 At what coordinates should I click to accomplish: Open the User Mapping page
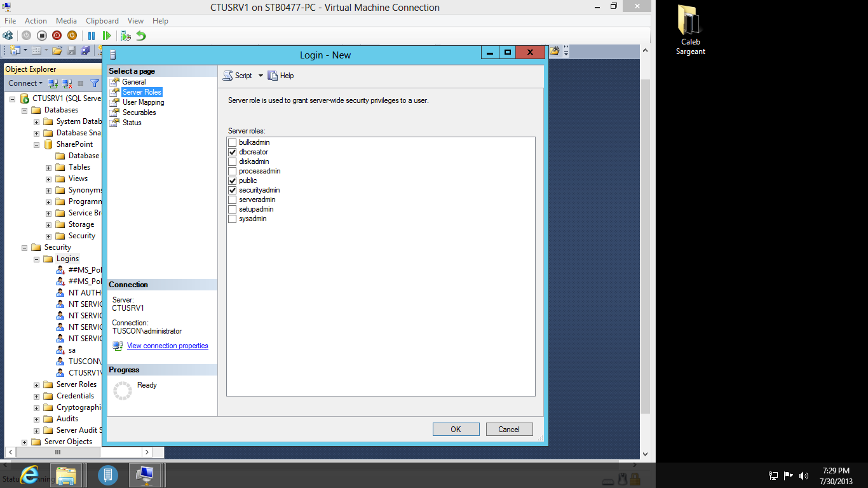coord(144,102)
